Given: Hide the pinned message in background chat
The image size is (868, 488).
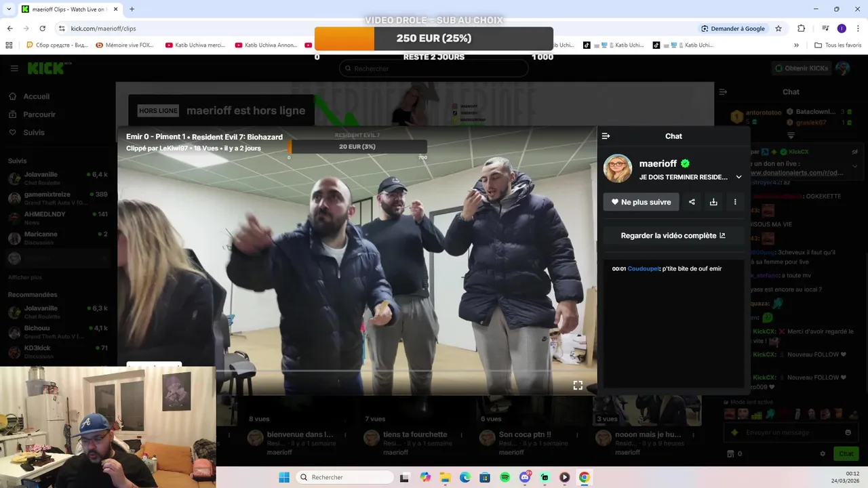Looking at the screenshot, I should [855, 152].
